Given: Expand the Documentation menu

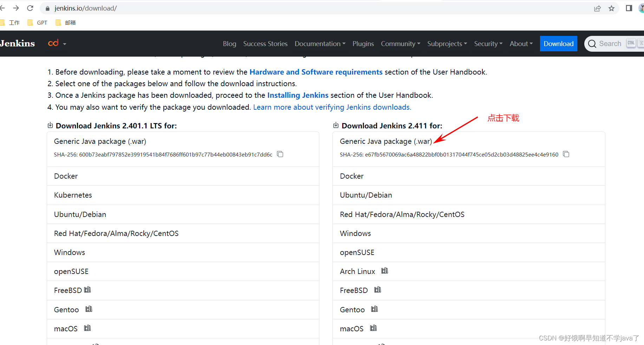Looking at the screenshot, I should coord(320,44).
